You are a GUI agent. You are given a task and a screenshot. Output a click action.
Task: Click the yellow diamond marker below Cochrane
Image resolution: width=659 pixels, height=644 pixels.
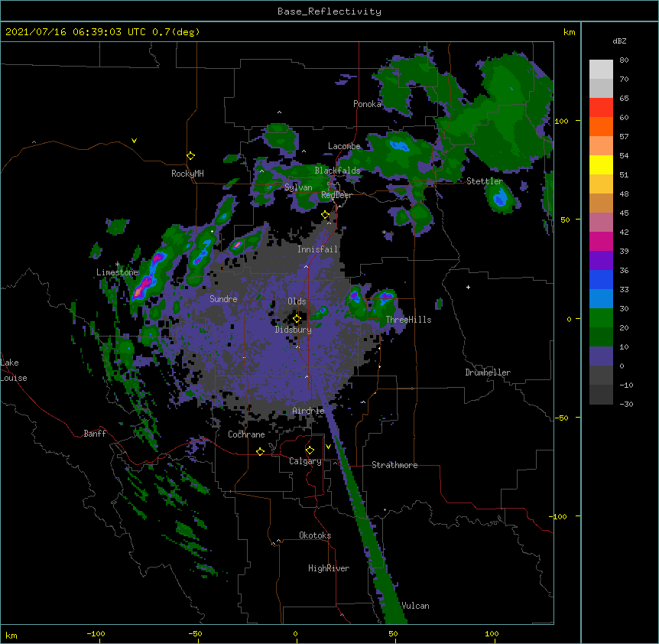pos(260,451)
